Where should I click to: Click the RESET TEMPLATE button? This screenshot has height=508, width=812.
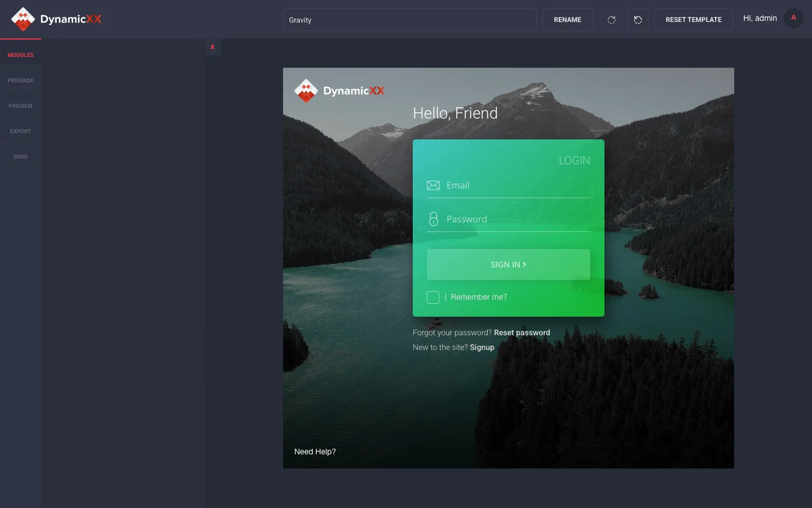coord(694,20)
